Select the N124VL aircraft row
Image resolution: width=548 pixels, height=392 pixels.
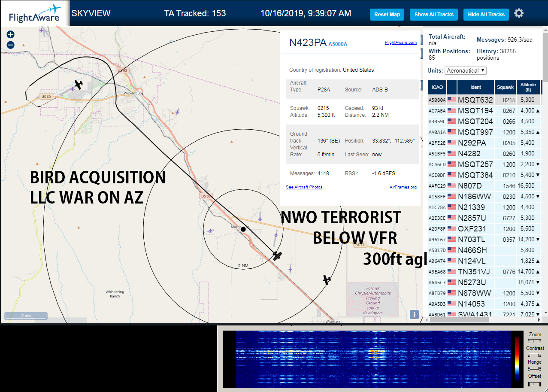485,261
